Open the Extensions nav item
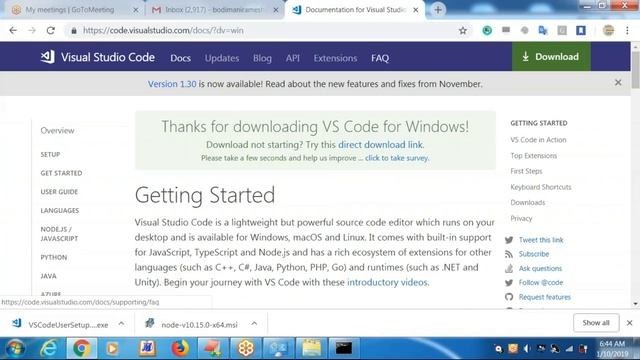Screen dimensions: 640x360 [x=335, y=58]
